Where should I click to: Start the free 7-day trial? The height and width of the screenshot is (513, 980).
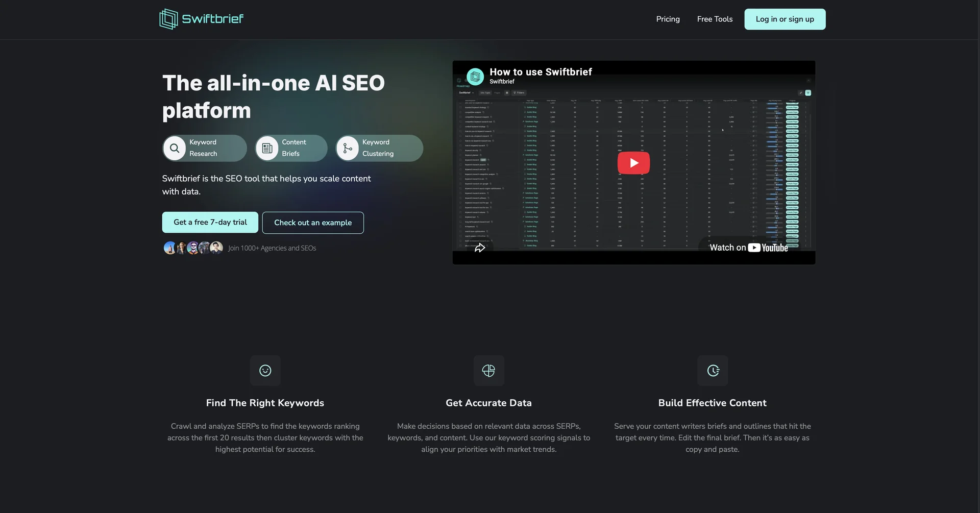coord(210,222)
